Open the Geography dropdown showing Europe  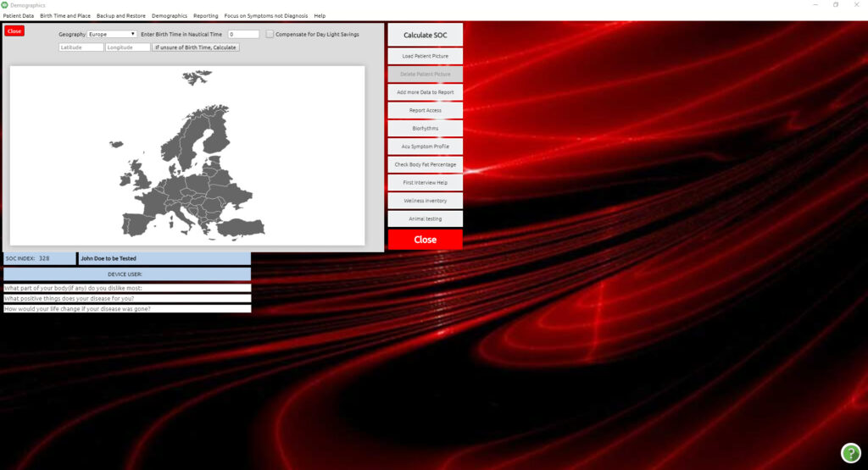112,34
